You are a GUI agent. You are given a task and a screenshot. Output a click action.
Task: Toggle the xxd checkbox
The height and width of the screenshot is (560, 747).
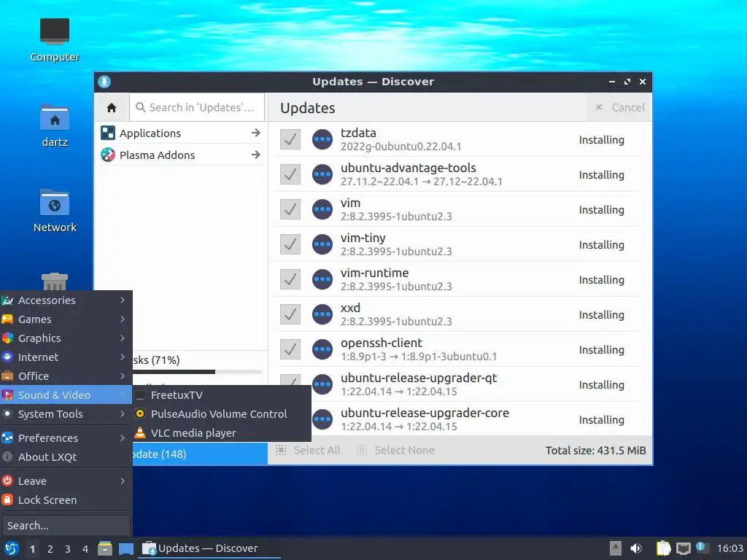(x=290, y=314)
